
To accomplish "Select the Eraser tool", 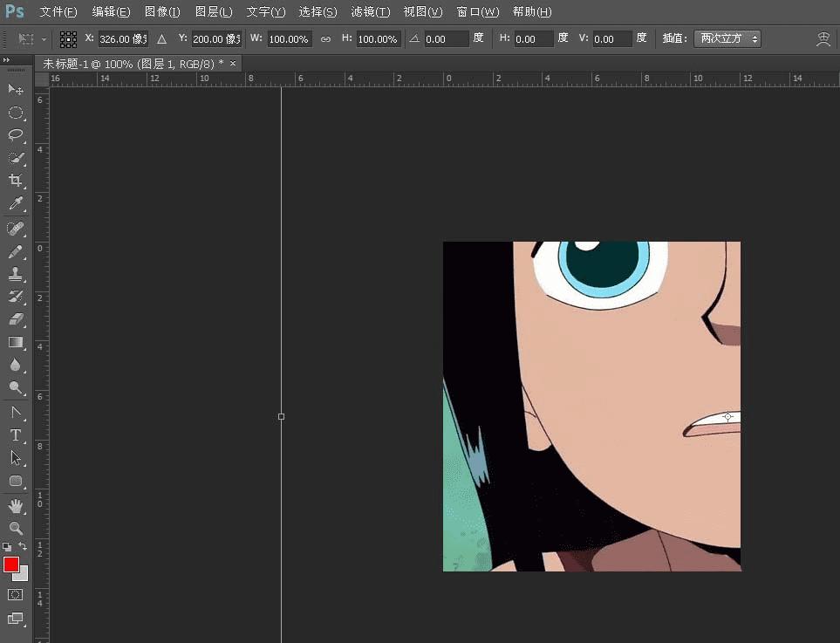I will [x=16, y=319].
